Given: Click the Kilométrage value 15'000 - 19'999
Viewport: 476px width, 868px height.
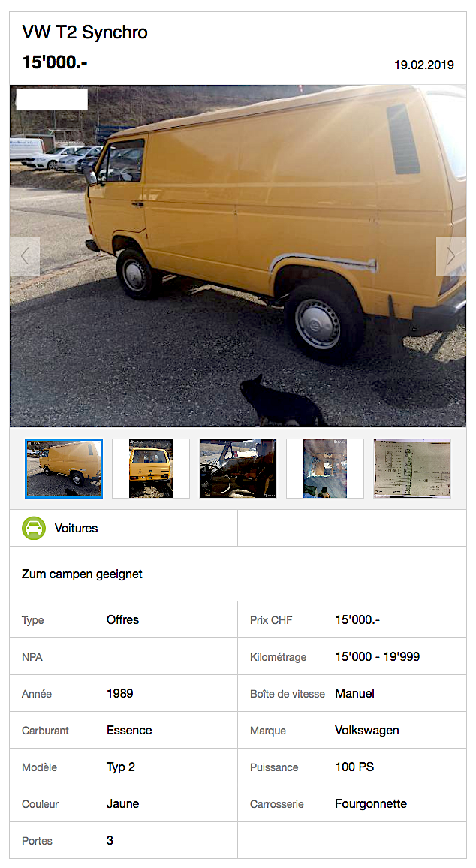Looking at the screenshot, I should [378, 656].
